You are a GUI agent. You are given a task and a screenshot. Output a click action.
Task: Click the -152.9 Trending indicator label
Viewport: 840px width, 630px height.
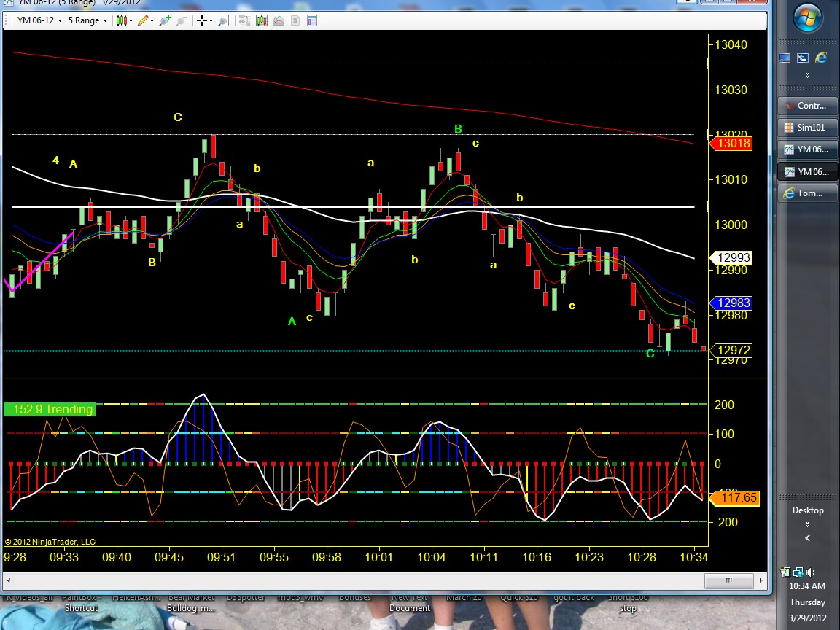[50, 409]
